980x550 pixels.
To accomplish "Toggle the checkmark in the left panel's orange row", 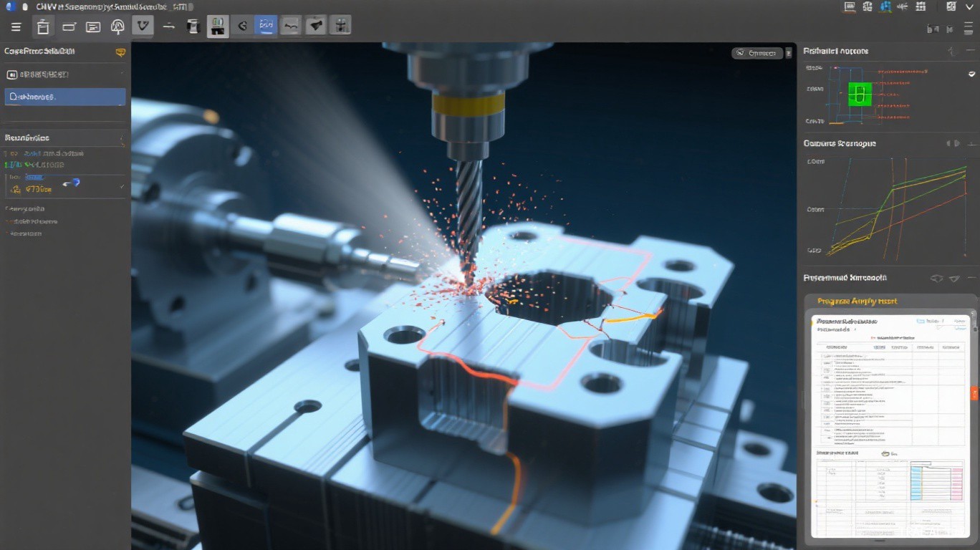I will point(122,187).
